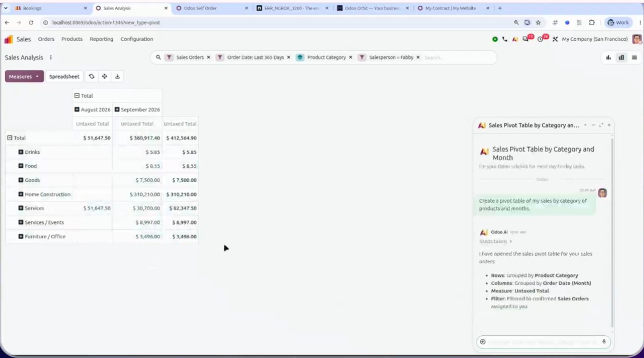Remove the Salesperson = Fabby filter
The height and width of the screenshot is (358, 644).
pyautogui.click(x=418, y=58)
